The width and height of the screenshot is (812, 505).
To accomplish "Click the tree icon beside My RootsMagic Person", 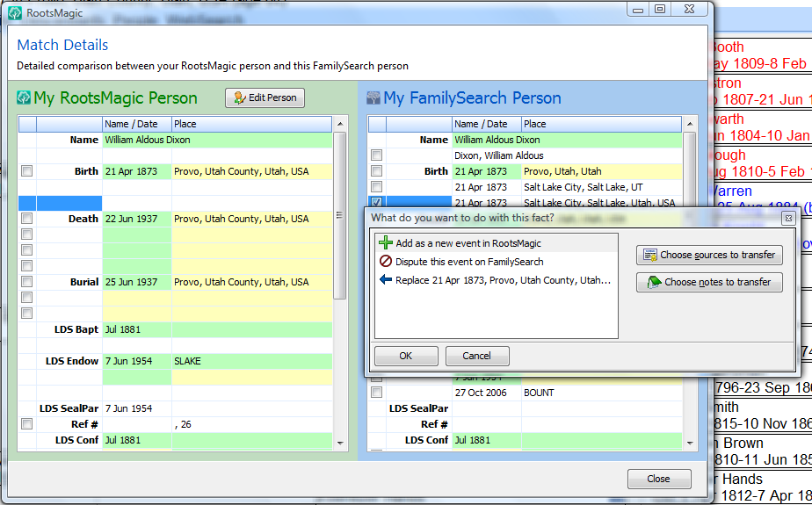I will 24,97.
